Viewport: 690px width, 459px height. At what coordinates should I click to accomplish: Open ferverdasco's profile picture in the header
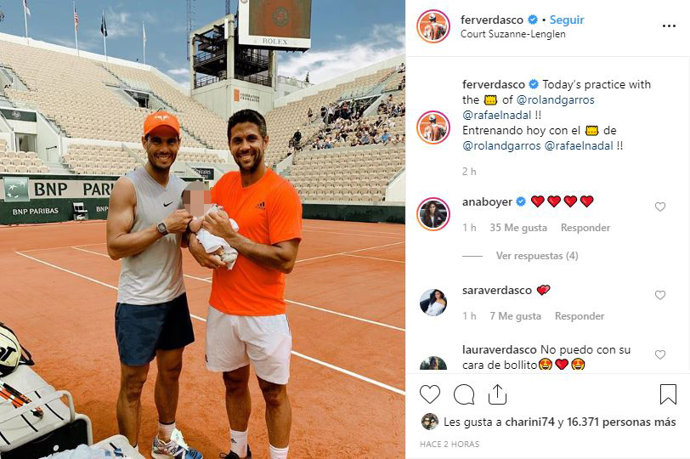point(433,26)
